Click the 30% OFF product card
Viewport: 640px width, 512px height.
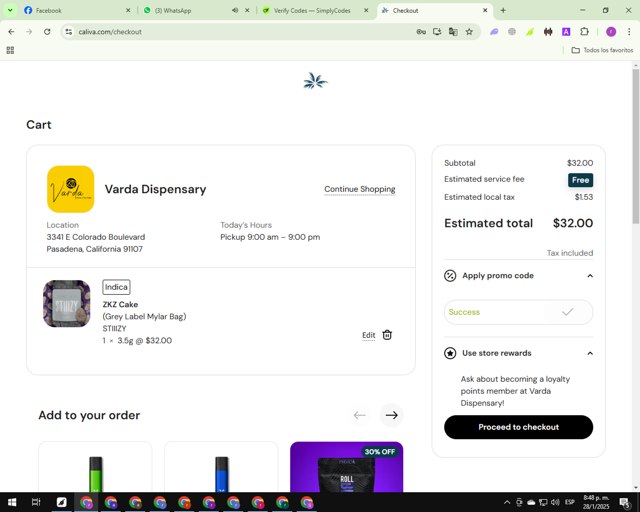point(347,467)
